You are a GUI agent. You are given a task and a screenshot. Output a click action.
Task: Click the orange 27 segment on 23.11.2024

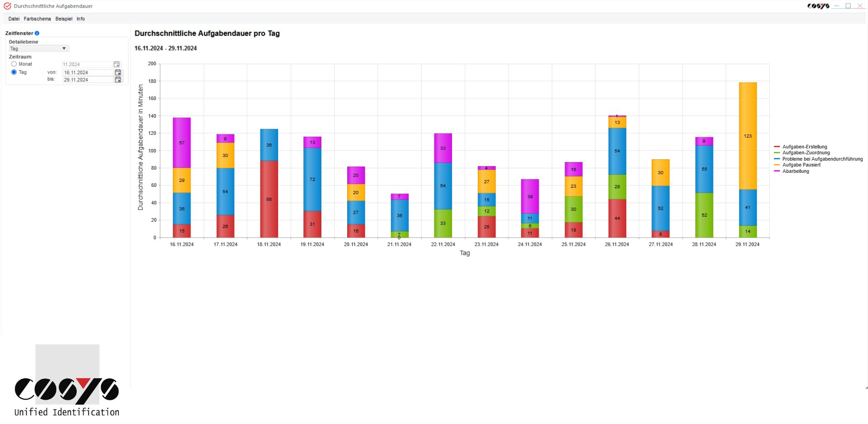486,181
